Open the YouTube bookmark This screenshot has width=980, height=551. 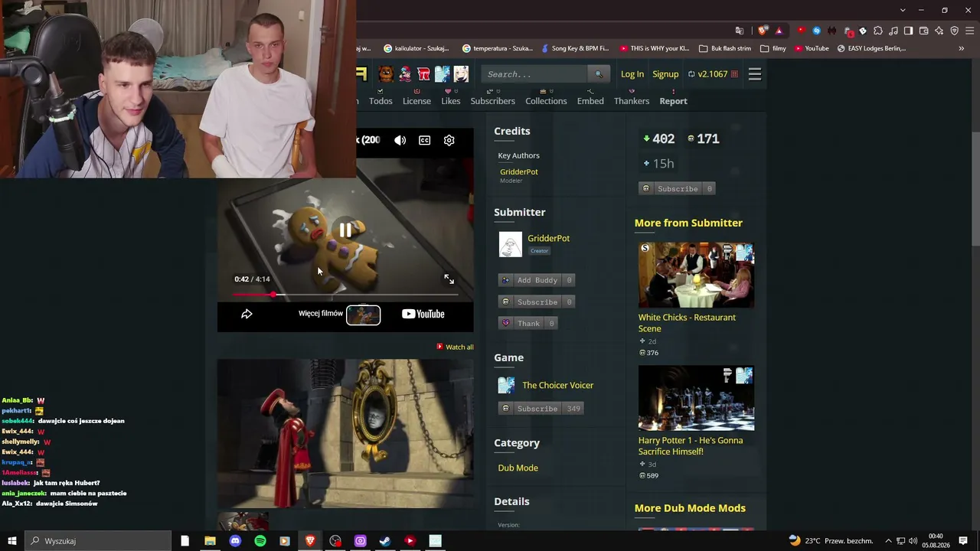[812, 48]
